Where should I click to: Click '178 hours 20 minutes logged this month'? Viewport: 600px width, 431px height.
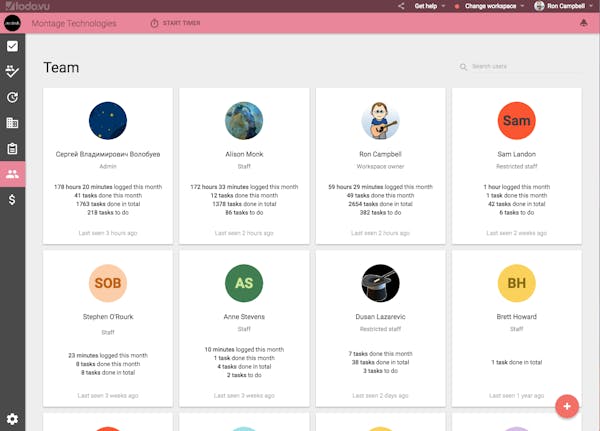tap(108, 187)
